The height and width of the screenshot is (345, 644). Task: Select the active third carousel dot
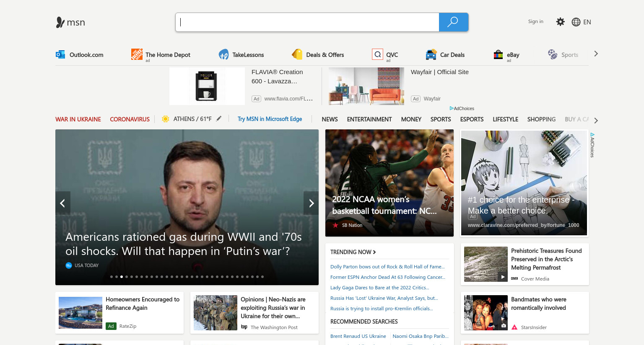pyautogui.click(x=122, y=277)
